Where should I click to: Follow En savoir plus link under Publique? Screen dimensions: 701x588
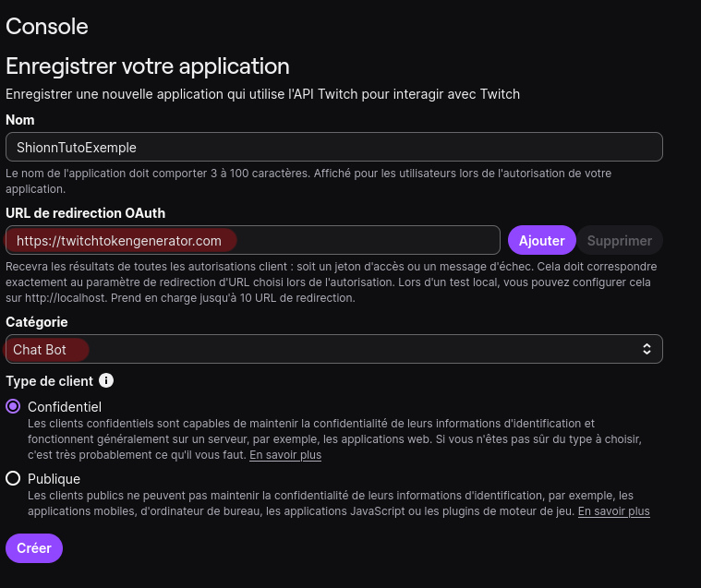click(613, 510)
